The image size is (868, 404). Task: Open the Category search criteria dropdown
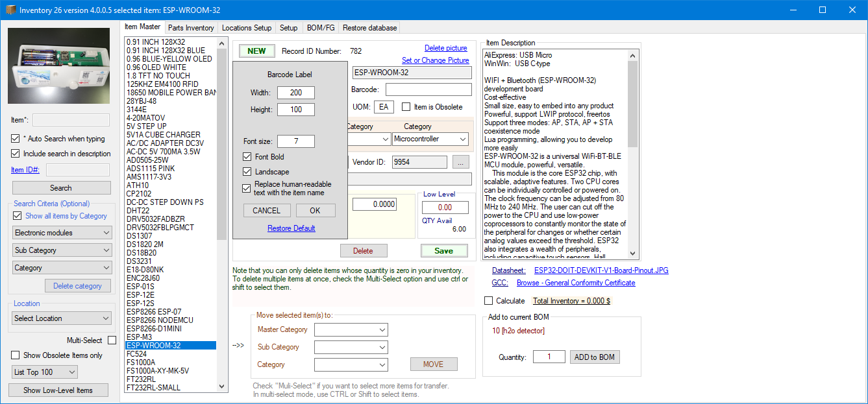pyautogui.click(x=62, y=268)
